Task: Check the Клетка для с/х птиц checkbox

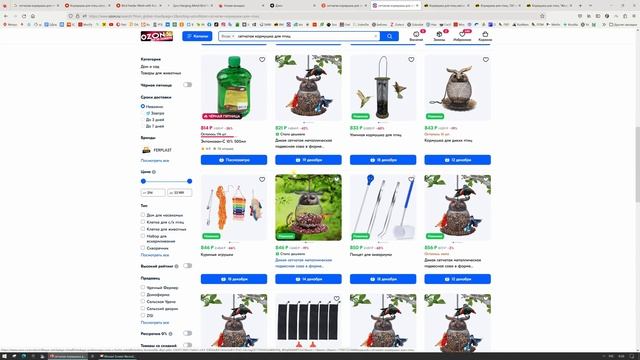Action: tap(143, 222)
